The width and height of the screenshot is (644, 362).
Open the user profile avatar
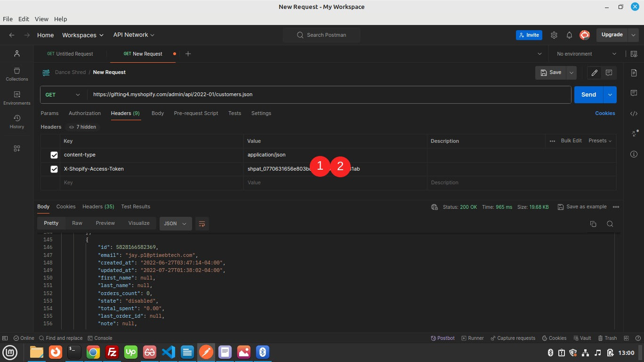coord(585,35)
